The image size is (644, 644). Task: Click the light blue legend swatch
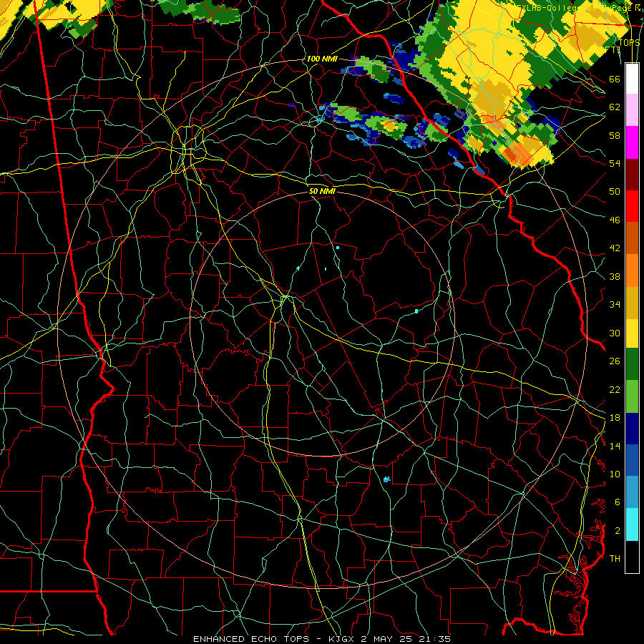tap(632, 492)
